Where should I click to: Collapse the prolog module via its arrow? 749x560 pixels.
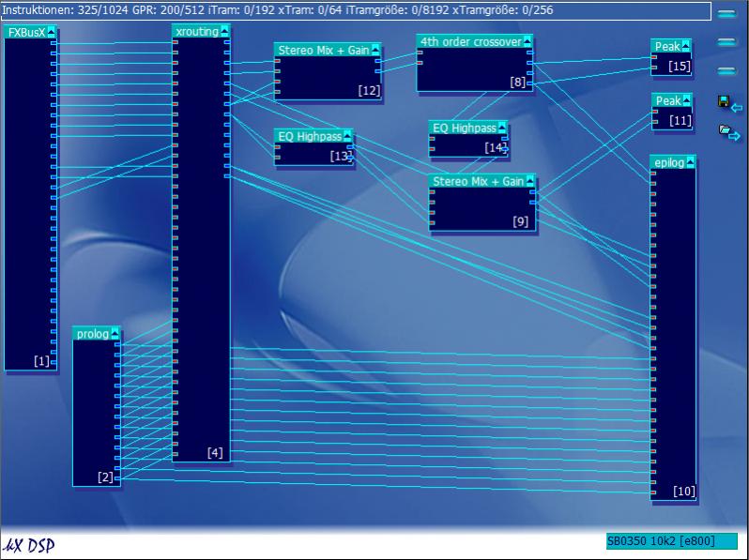coord(115,334)
